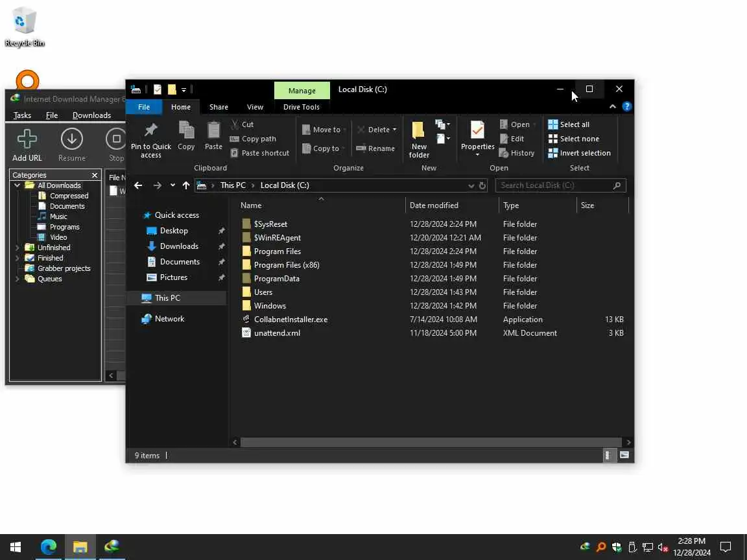
Task: Click Edit in Open group
Action: coord(512,139)
